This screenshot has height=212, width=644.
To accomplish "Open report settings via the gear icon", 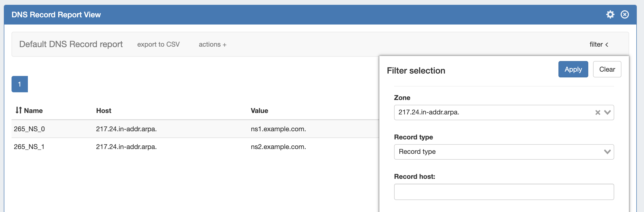I will point(610,14).
